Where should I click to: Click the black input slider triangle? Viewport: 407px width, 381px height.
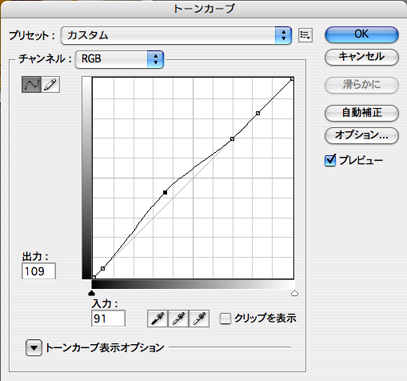coord(92,293)
